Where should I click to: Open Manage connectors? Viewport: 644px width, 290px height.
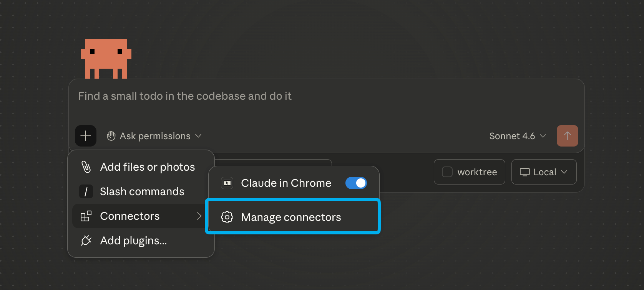(x=293, y=217)
